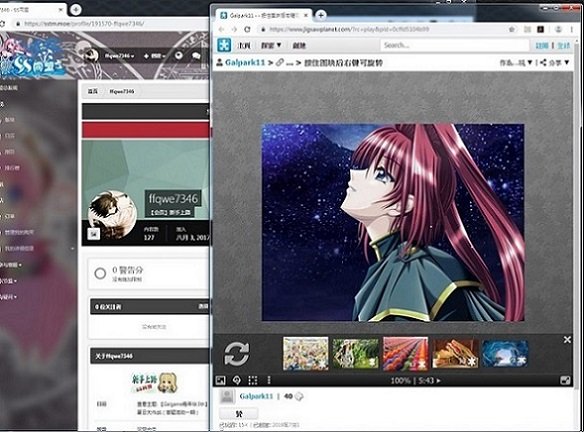
Task: Open the Galpark11 author link above puzzle
Action: tap(245, 63)
